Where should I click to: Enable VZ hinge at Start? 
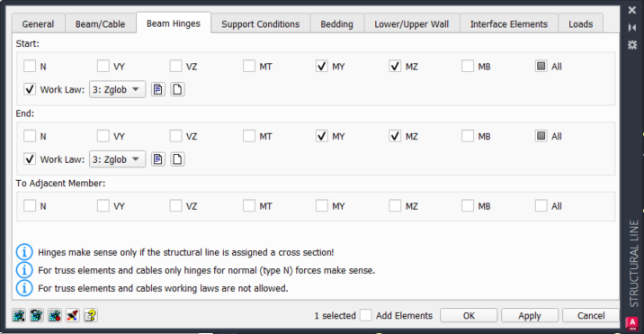click(175, 66)
